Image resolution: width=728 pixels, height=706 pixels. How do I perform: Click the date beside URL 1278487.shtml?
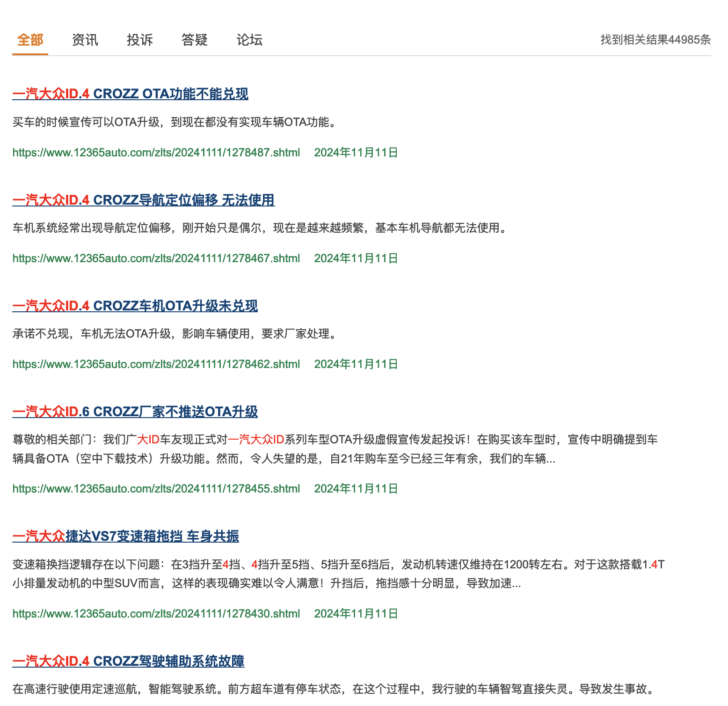356,152
